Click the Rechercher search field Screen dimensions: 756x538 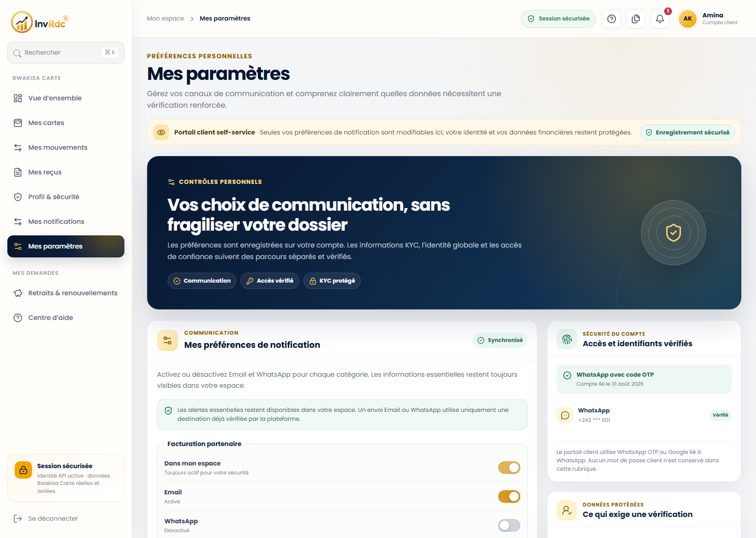[66, 53]
